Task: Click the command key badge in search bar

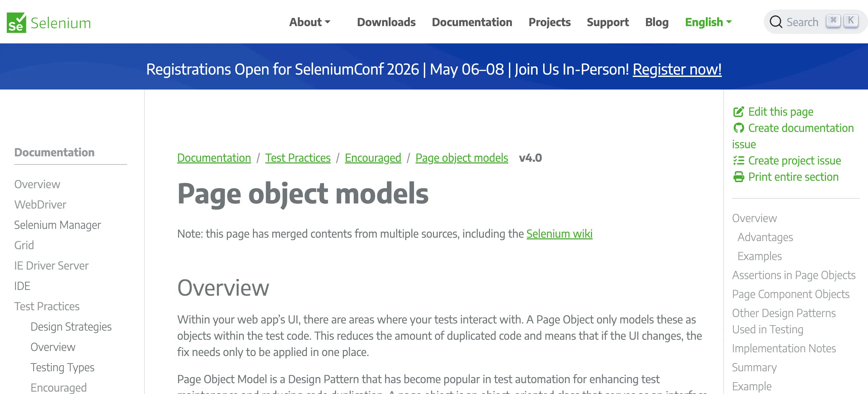Action: 833,21
